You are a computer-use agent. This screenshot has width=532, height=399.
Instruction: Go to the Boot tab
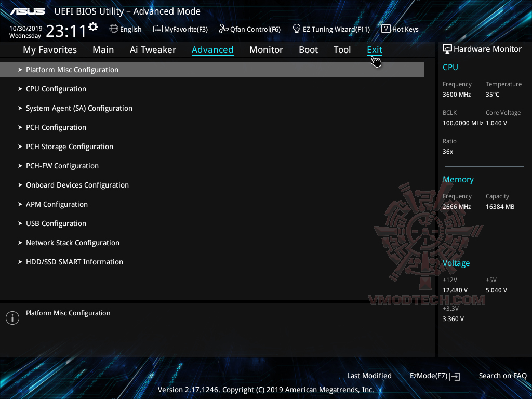(x=309, y=50)
